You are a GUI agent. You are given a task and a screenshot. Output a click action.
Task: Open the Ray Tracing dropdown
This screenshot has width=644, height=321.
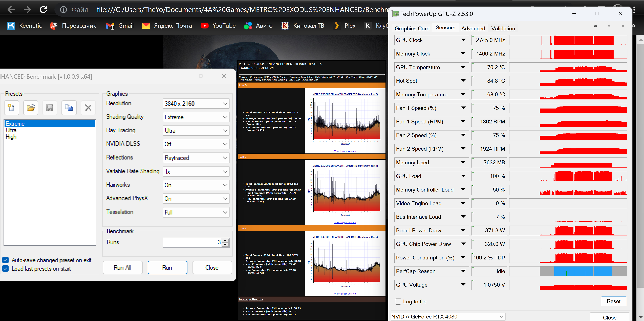pyautogui.click(x=196, y=130)
